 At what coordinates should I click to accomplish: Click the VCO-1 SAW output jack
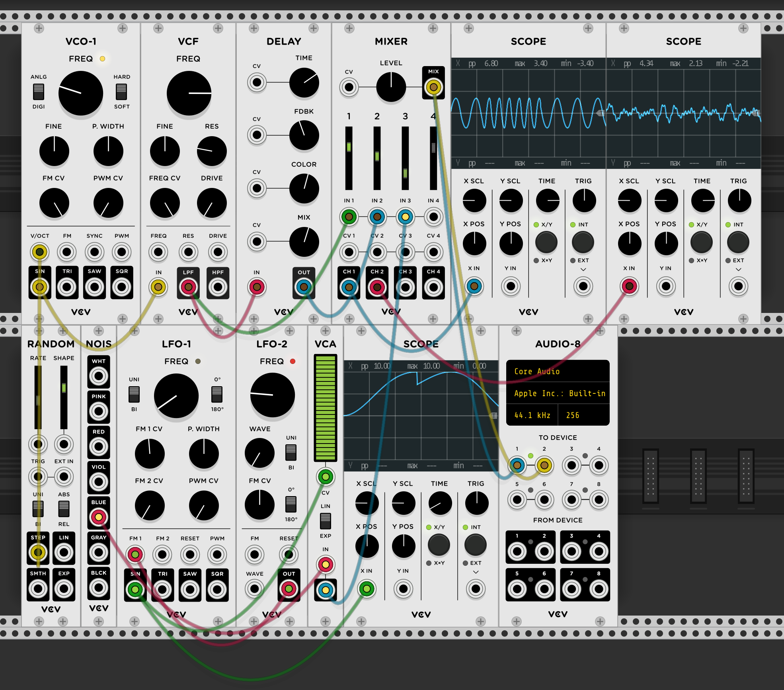(94, 287)
